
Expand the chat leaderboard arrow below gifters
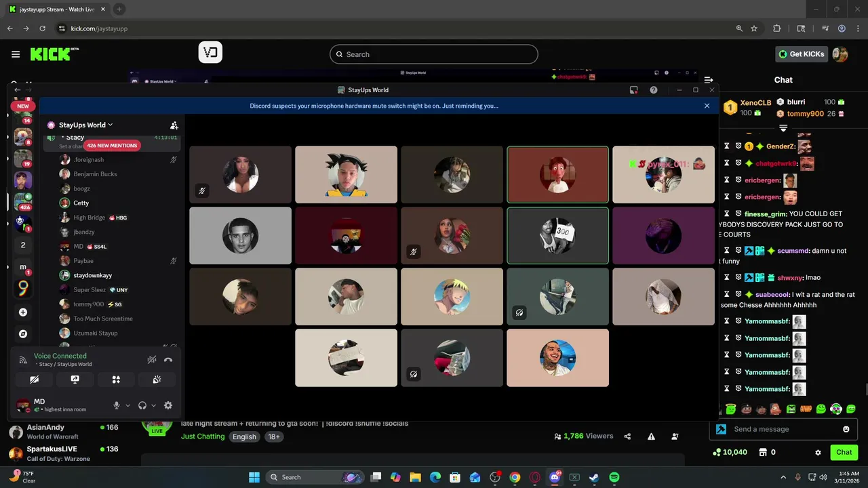pyautogui.click(x=783, y=128)
